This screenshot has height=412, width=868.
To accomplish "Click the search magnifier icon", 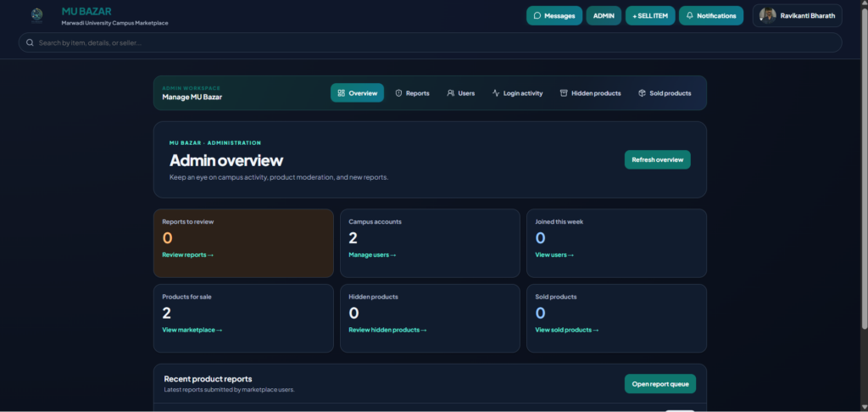I will click(30, 42).
